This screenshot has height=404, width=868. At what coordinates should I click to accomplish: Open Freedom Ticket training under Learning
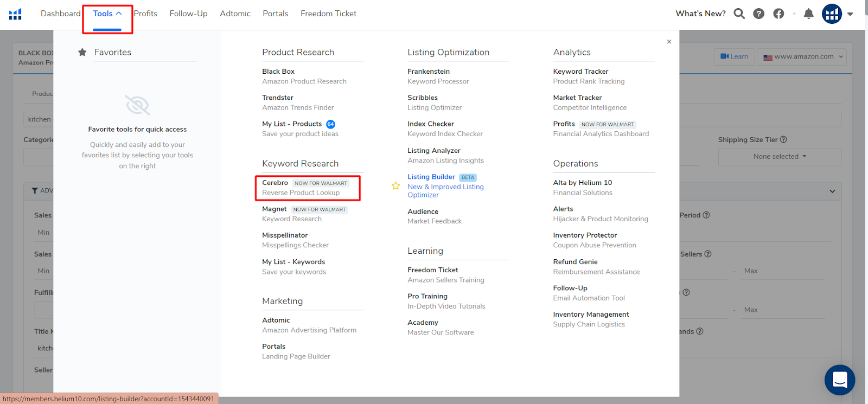click(x=446, y=275)
